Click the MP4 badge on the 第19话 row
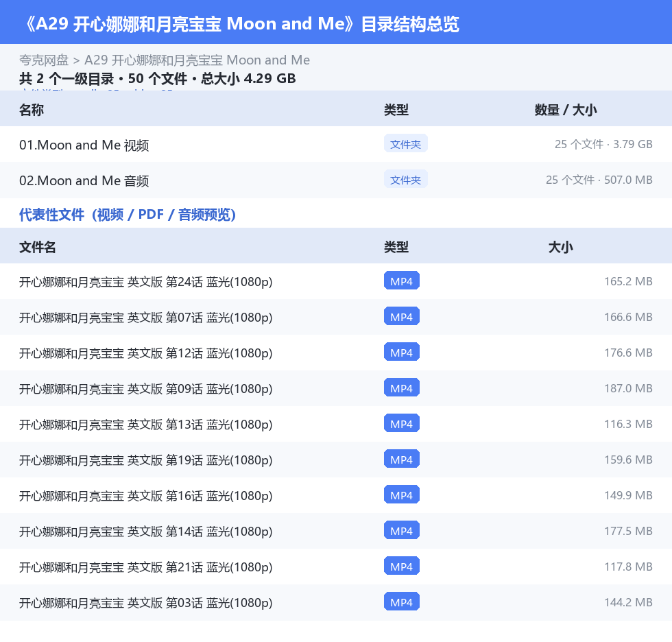The image size is (672, 642). click(402, 459)
